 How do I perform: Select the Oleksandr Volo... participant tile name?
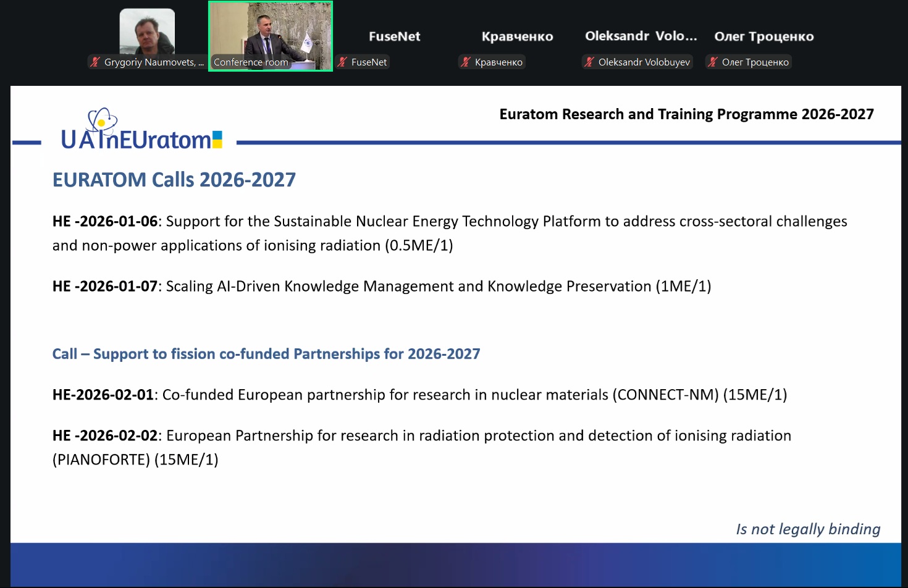coord(641,36)
